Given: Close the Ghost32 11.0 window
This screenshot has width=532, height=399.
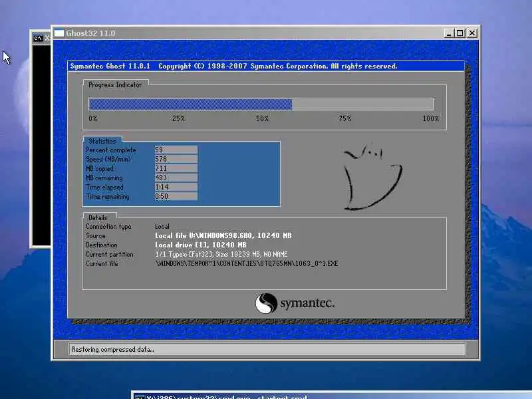Looking at the screenshot, I should pos(472,33).
